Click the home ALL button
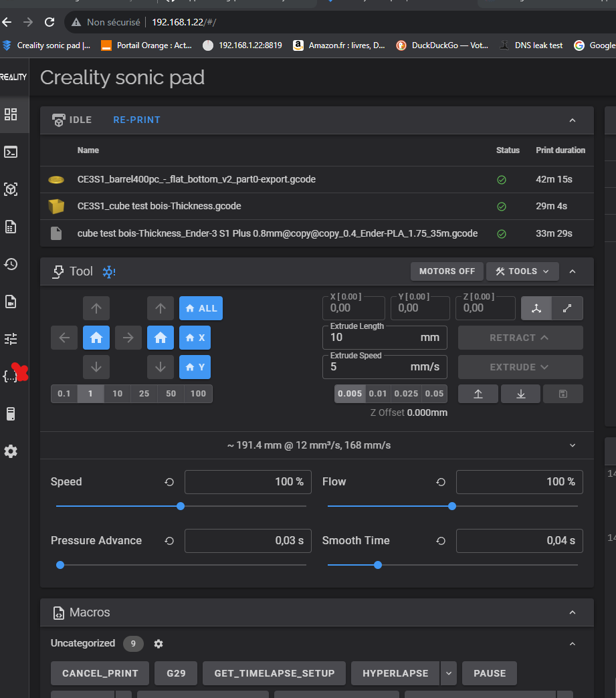This screenshot has width=616, height=698. [x=201, y=308]
